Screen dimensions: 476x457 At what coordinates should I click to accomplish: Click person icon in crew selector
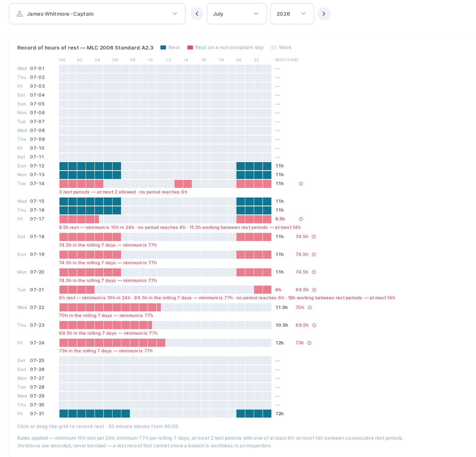pos(20,14)
